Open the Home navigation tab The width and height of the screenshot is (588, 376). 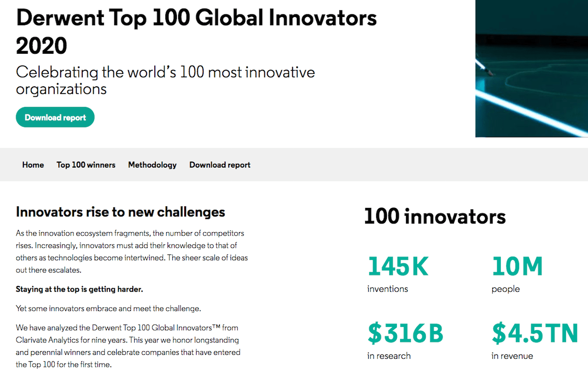[33, 165]
